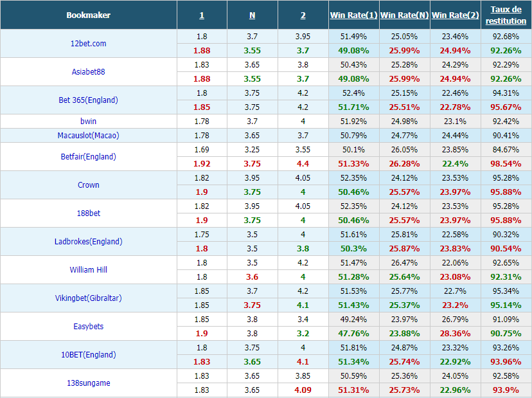Screen dimensions: 532x398
Task: Select the 1.69 odds cell
Action: coord(202,150)
